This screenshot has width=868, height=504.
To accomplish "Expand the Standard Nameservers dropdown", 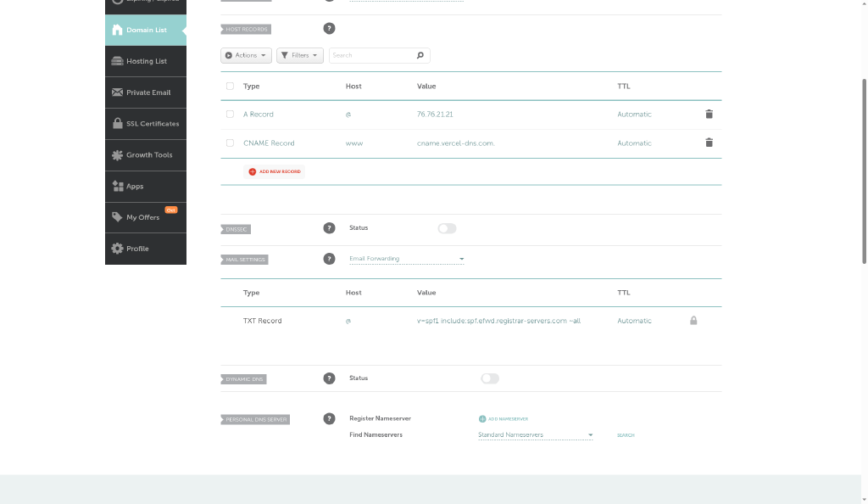I will (536, 435).
